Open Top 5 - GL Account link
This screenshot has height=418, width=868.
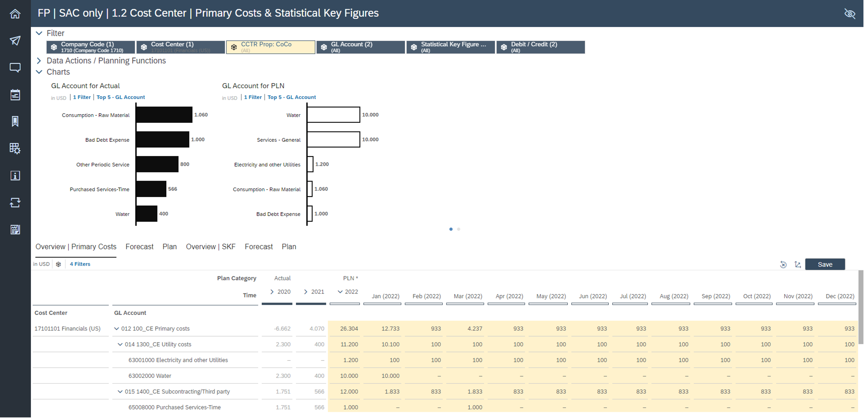coord(120,97)
